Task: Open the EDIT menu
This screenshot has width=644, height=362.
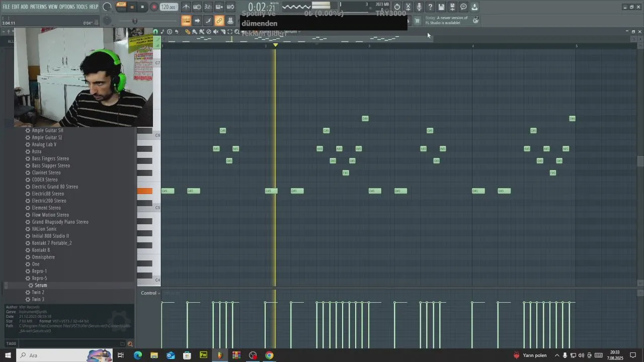Action: [x=16, y=7]
